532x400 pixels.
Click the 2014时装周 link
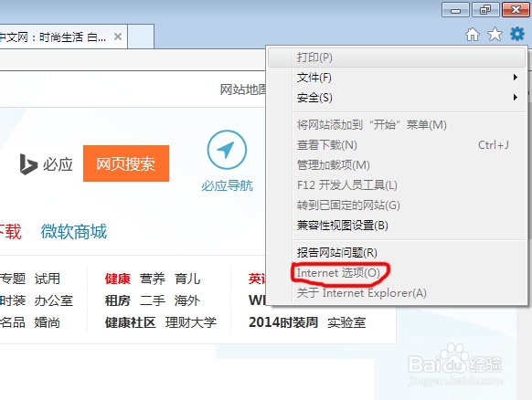coord(283,322)
